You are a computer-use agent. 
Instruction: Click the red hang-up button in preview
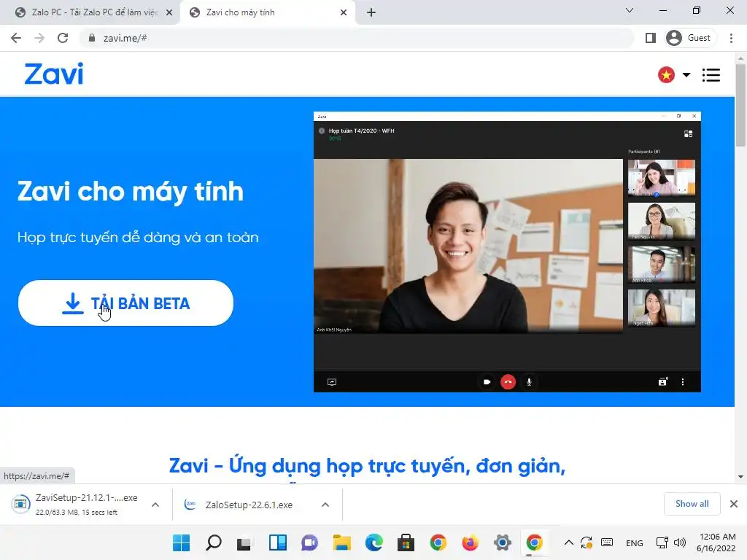[x=508, y=382]
